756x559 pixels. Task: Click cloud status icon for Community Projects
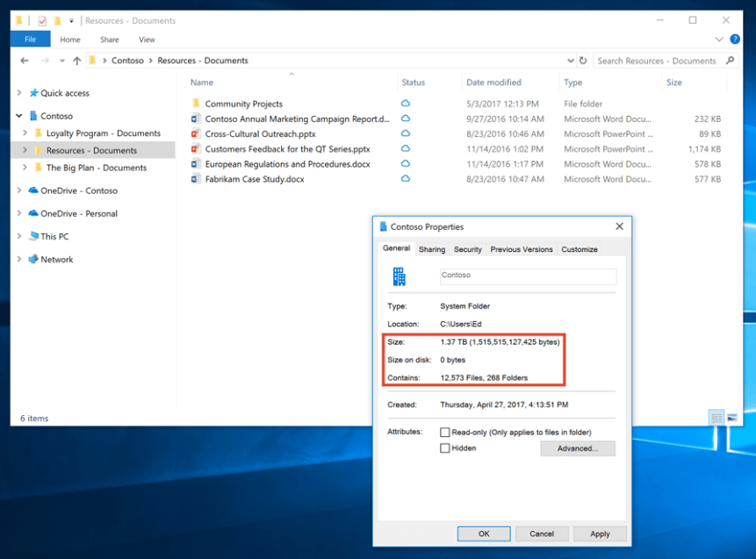point(406,104)
